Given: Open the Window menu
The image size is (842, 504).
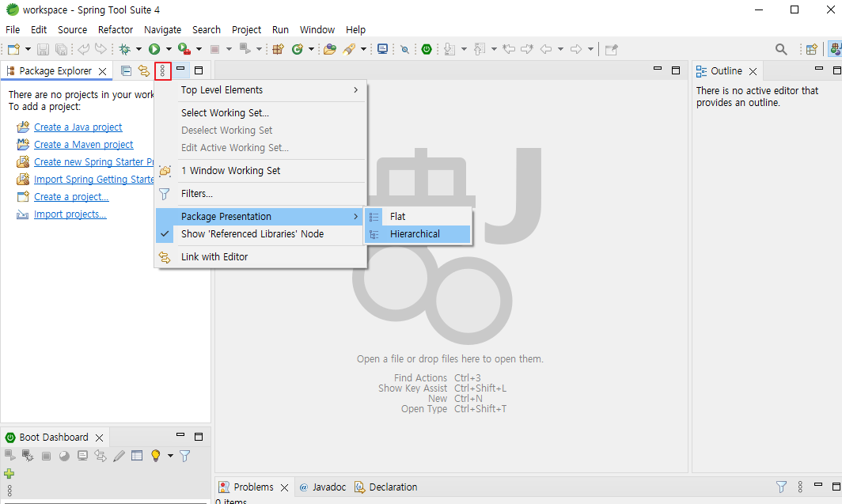Looking at the screenshot, I should 317,29.
